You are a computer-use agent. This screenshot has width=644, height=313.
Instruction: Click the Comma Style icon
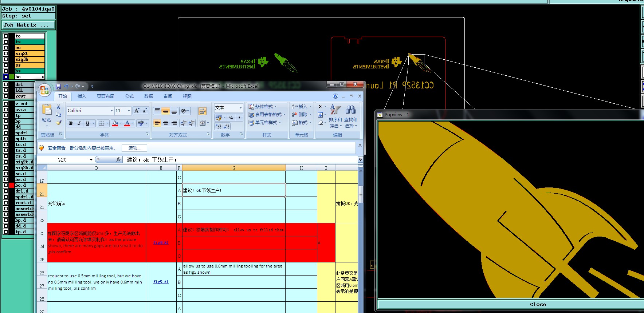[239, 117]
